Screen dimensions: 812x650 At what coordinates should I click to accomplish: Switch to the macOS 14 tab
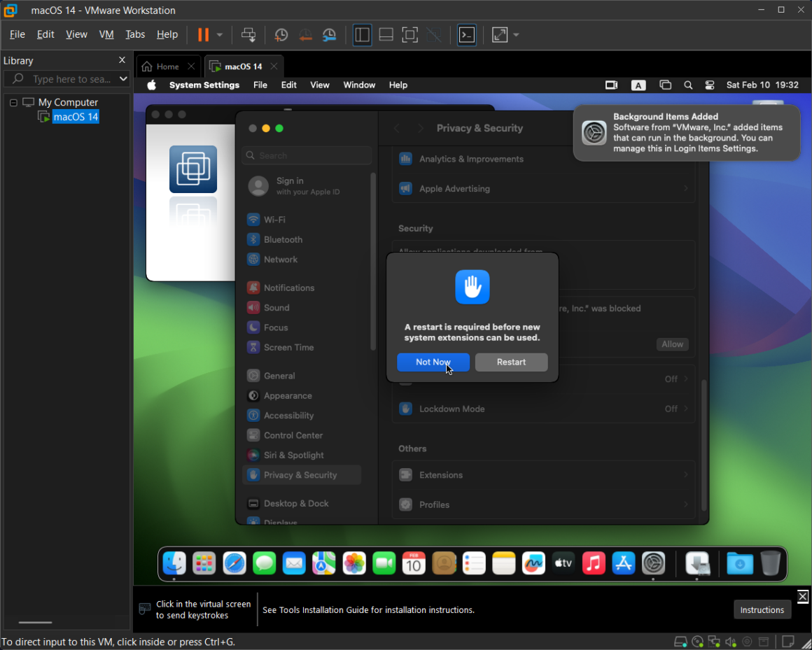pos(244,66)
